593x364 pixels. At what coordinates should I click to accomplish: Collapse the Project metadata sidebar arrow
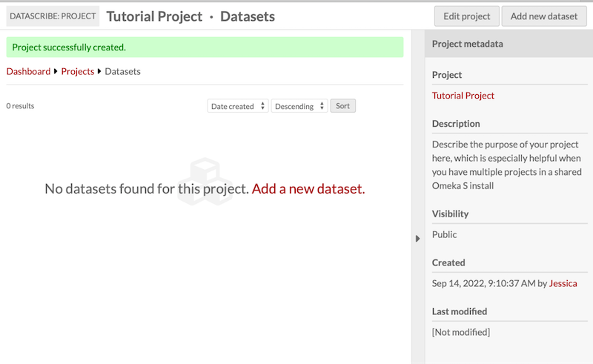(x=417, y=239)
